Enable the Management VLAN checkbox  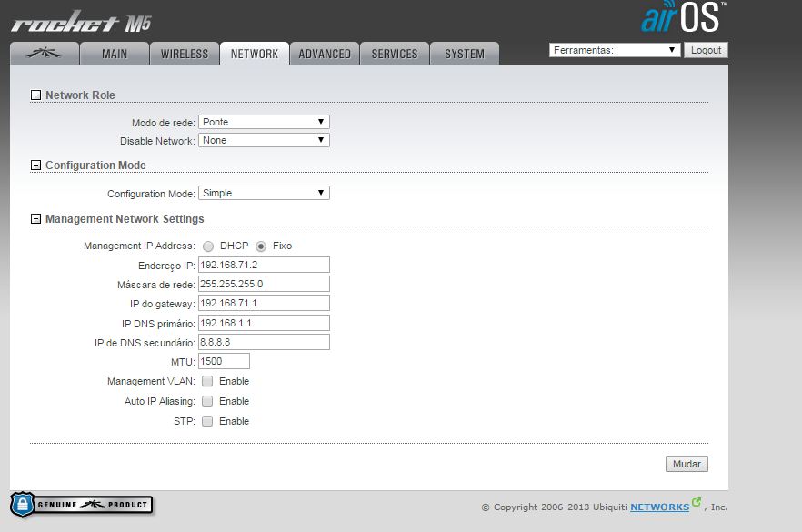(207, 381)
